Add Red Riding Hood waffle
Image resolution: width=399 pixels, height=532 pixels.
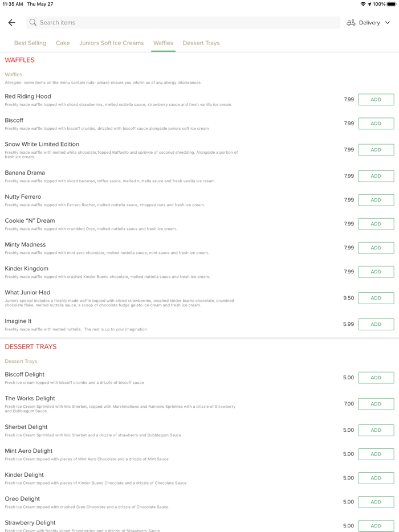376,100
